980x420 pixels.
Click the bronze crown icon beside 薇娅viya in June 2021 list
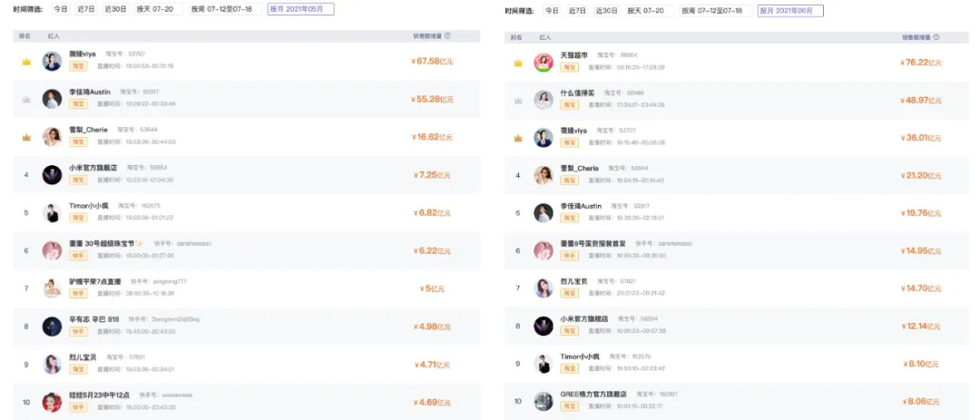click(517, 138)
